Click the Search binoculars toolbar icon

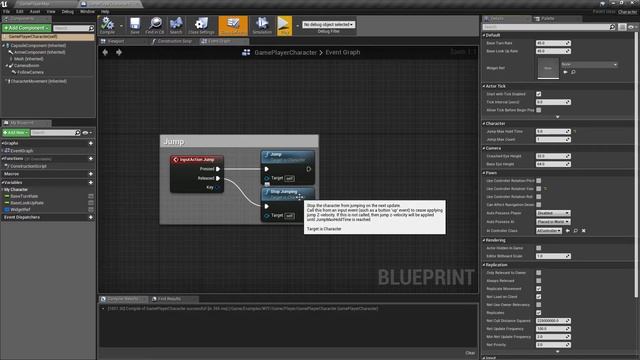click(176, 25)
